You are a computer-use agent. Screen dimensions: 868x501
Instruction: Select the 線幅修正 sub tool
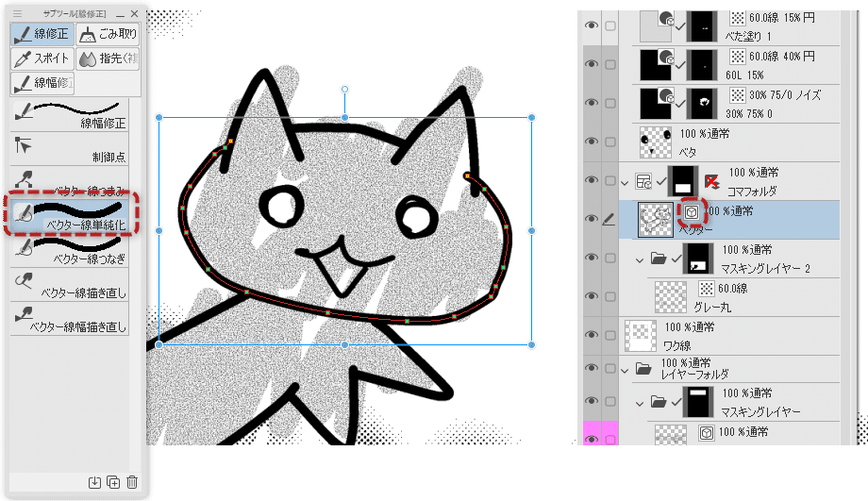70,115
